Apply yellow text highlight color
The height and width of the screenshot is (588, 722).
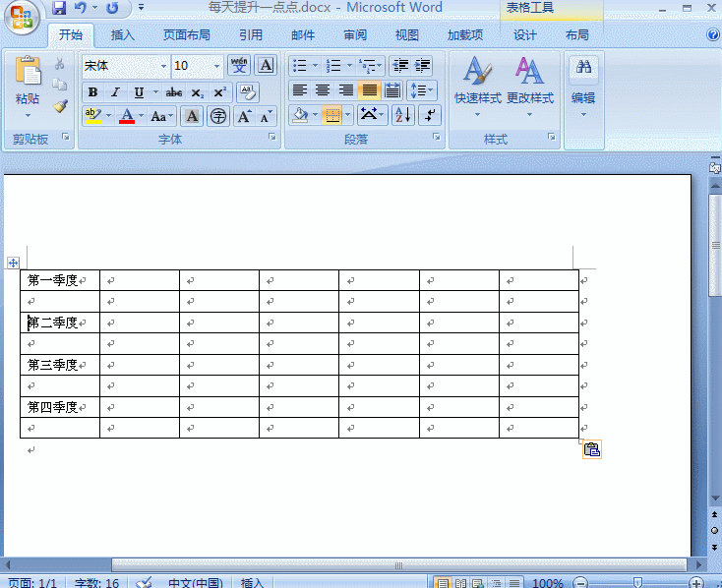pyautogui.click(x=93, y=116)
